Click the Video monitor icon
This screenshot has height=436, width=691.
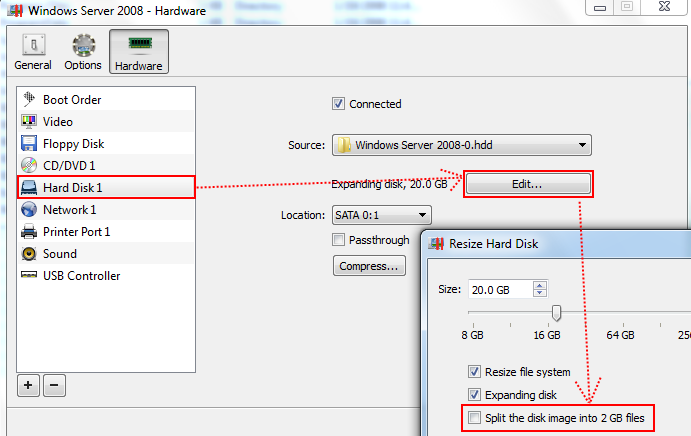tap(29, 121)
